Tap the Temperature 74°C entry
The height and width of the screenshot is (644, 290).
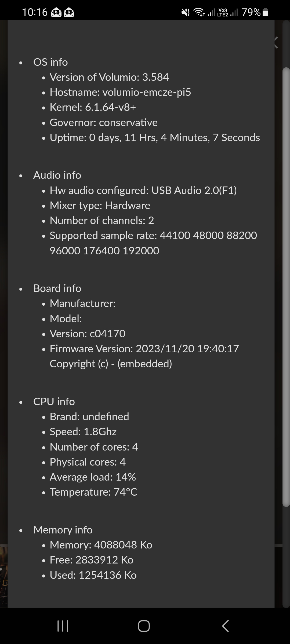pos(93,492)
